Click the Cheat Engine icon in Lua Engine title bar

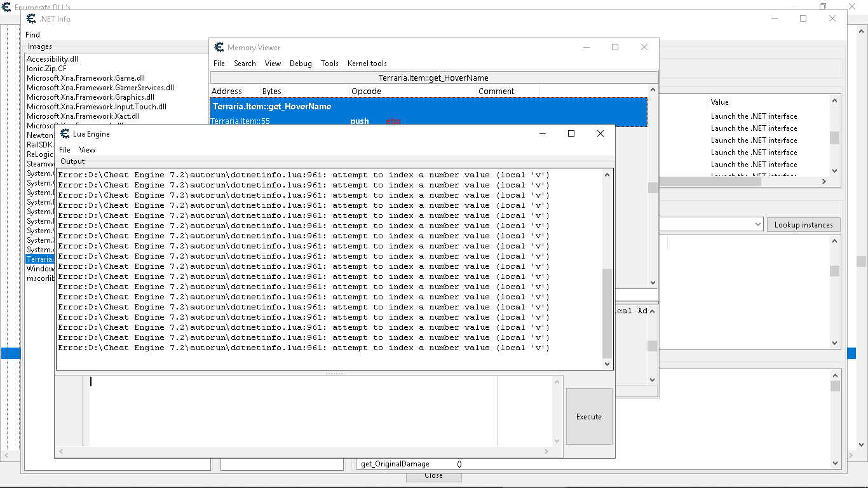click(64, 133)
